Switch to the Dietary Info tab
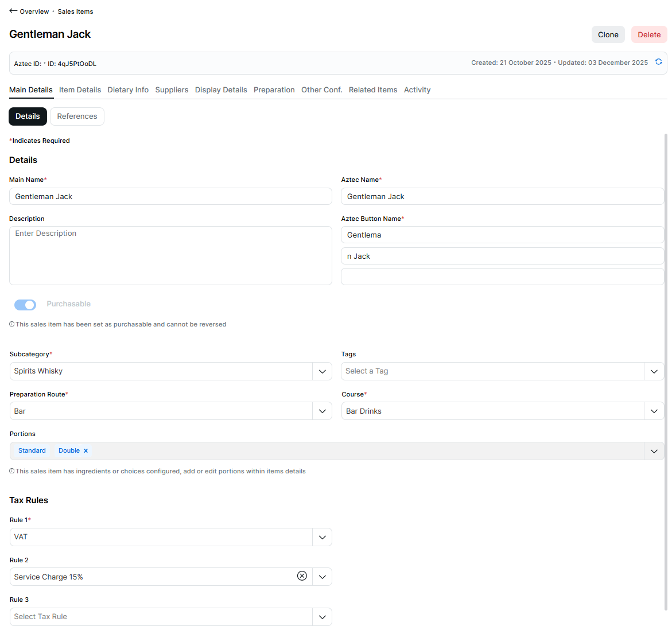This screenshot has width=672, height=630. coord(128,90)
